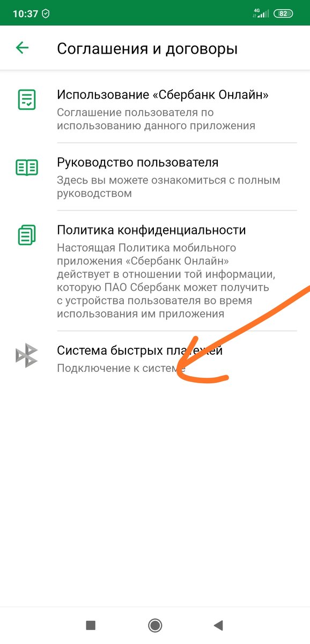Tap the stacked documents privacy icon
This screenshot has height=644, width=310.
[x=27, y=235]
